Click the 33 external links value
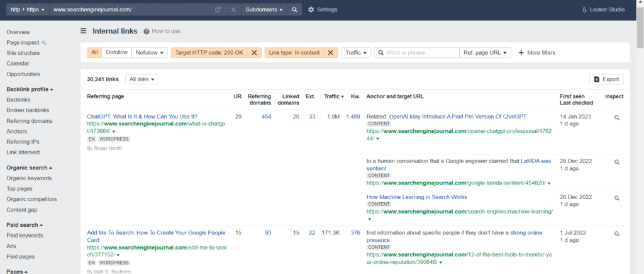This screenshot has width=644, height=274. [312, 117]
